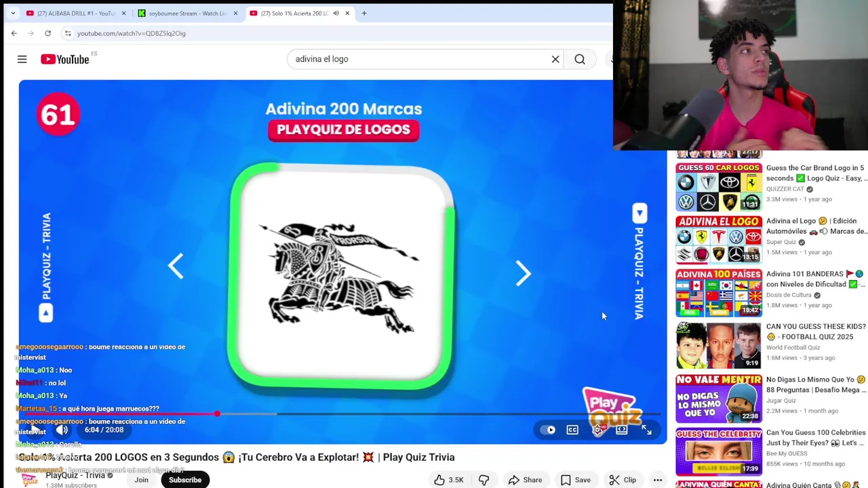Image resolution: width=868 pixels, height=488 pixels.
Task: Open CAN YOU GUESS THESE KIDS title
Action: click(x=816, y=332)
